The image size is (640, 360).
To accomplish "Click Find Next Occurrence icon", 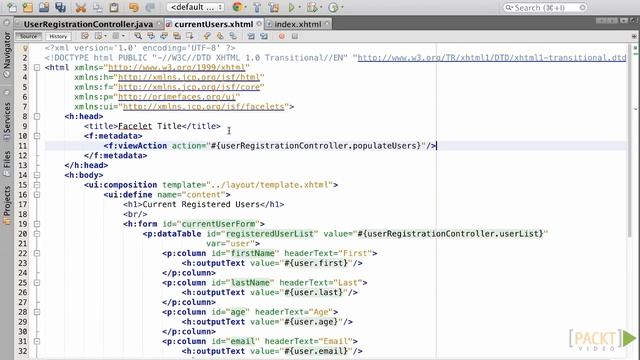I will click(x=164, y=36).
